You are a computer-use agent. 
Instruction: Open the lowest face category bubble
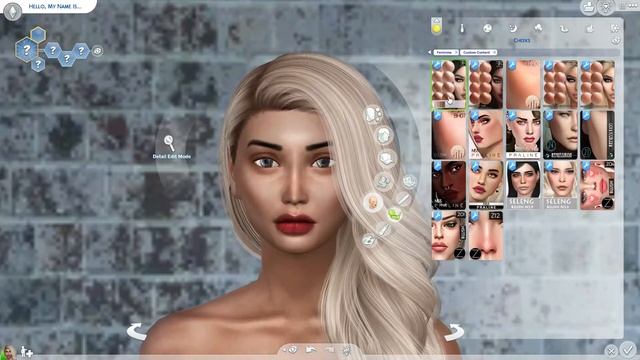[369, 240]
